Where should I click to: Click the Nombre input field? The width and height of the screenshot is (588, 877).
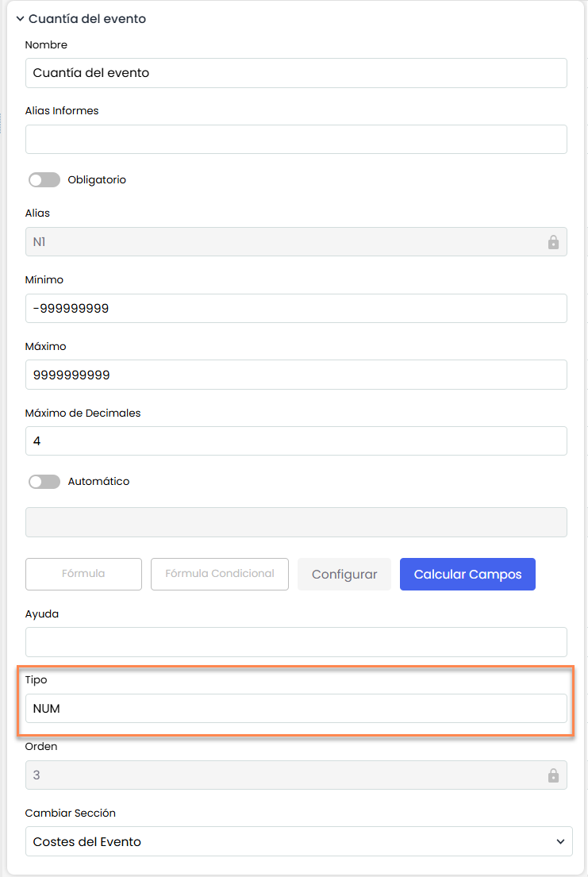point(296,73)
